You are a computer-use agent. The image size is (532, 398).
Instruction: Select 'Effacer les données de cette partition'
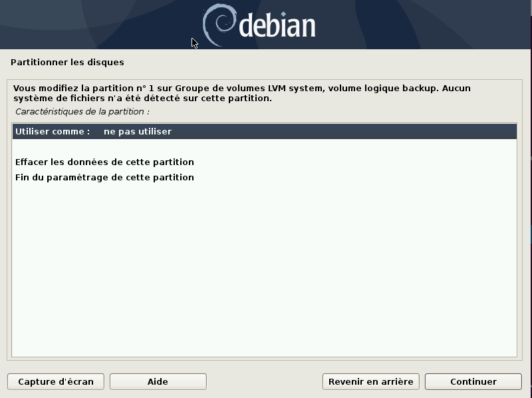click(x=104, y=162)
